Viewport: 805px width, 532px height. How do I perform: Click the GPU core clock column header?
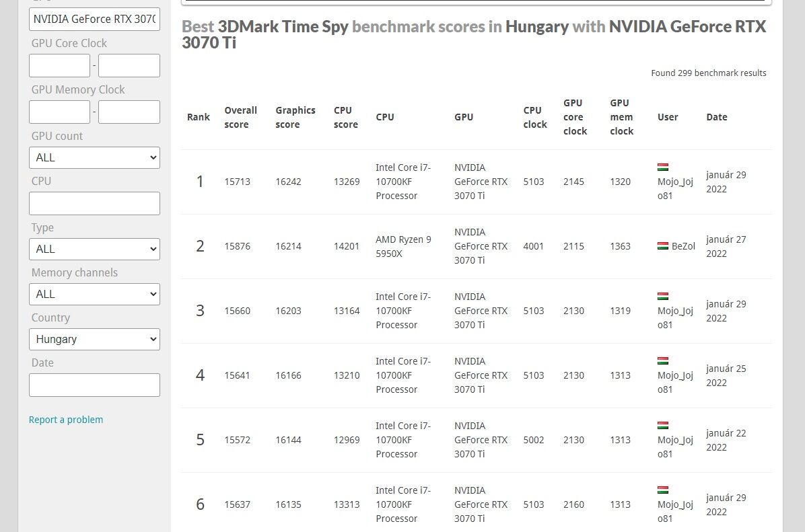[575, 117]
